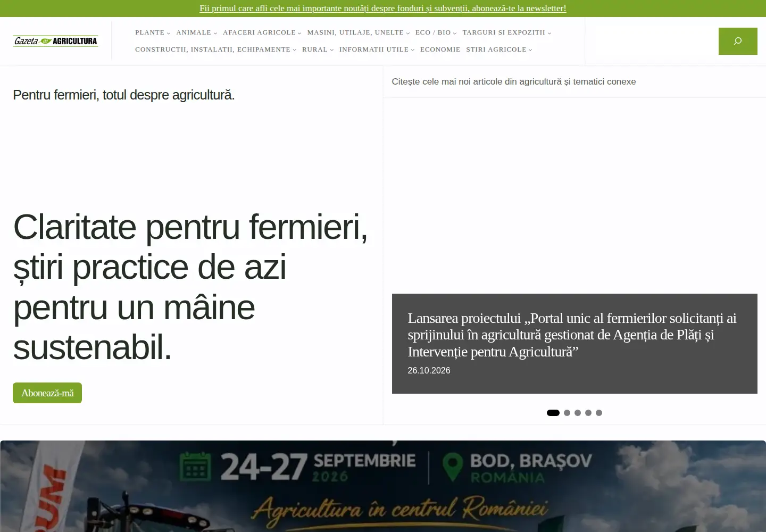The image size is (766, 532).
Task: Open the RURAL menu item
Action: pyautogui.click(x=315, y=49)
